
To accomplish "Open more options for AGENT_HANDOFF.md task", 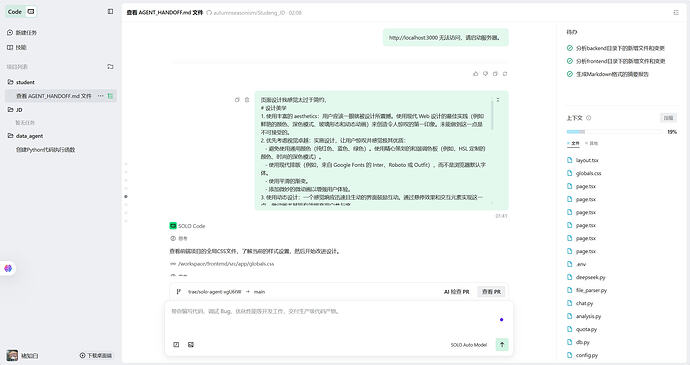I will [101, 96].
